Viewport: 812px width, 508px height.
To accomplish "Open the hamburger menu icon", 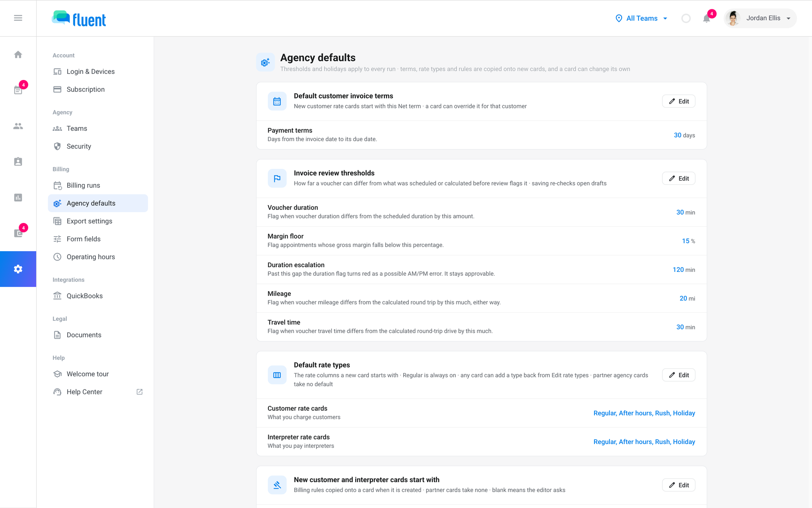I will click(x=18, y=18).
